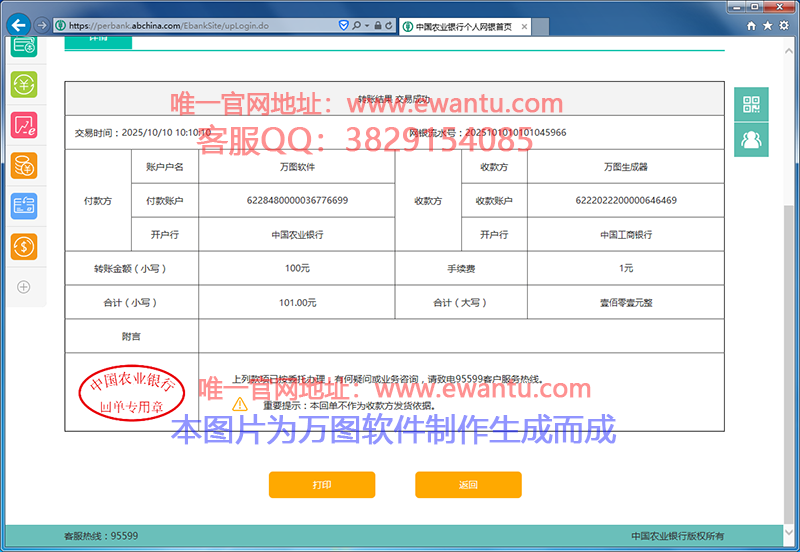This screenshot has width=800, height=552.
Task: Click the warning triangle icon by 重要提示
Action: pos(240,405)
